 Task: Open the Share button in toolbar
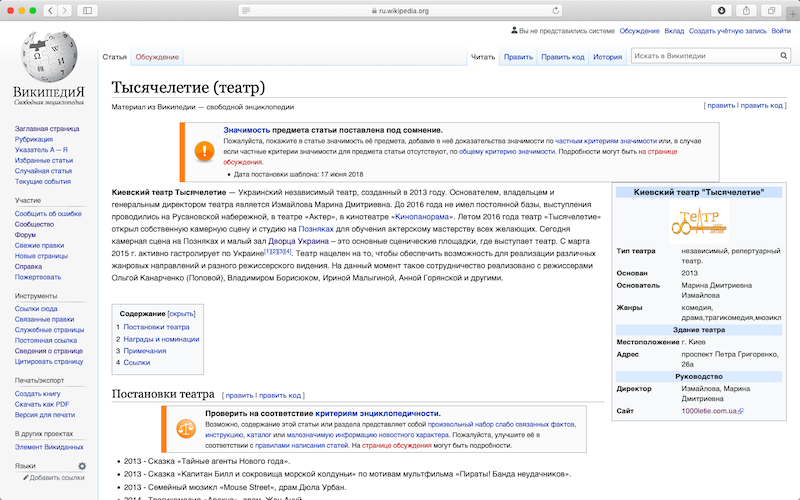[746, 10]
